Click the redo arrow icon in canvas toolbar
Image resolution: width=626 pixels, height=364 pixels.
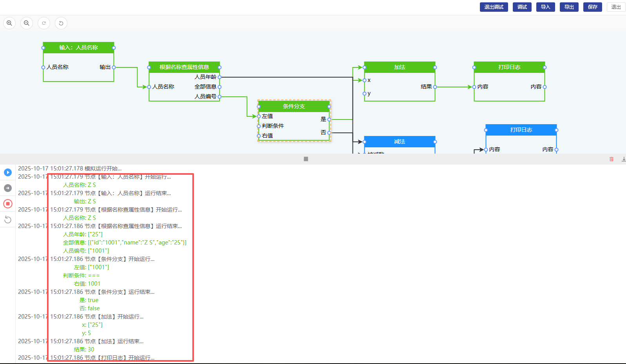[44, 23]
